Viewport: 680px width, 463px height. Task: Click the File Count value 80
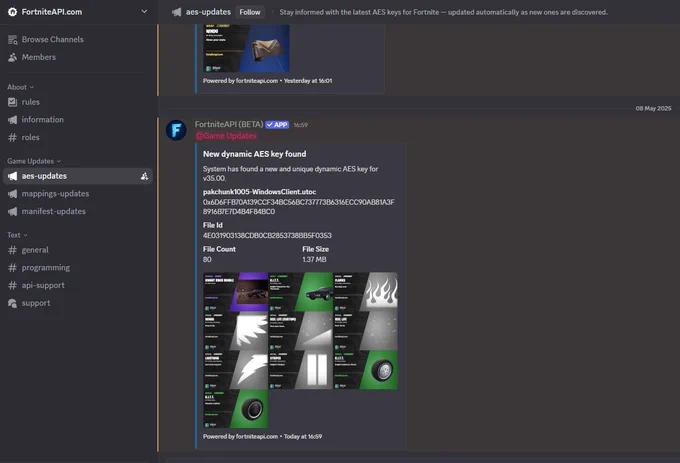tap(207, 259)
